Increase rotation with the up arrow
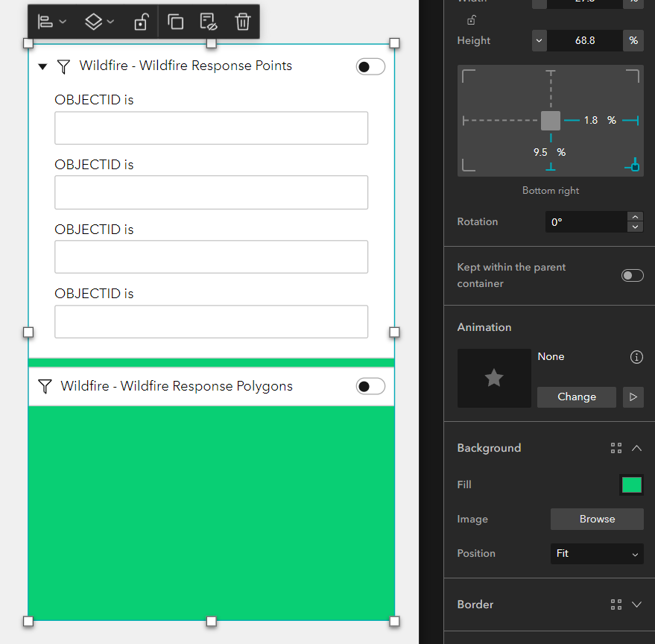Viewport: 655px width, 644px height. point(635,217)
